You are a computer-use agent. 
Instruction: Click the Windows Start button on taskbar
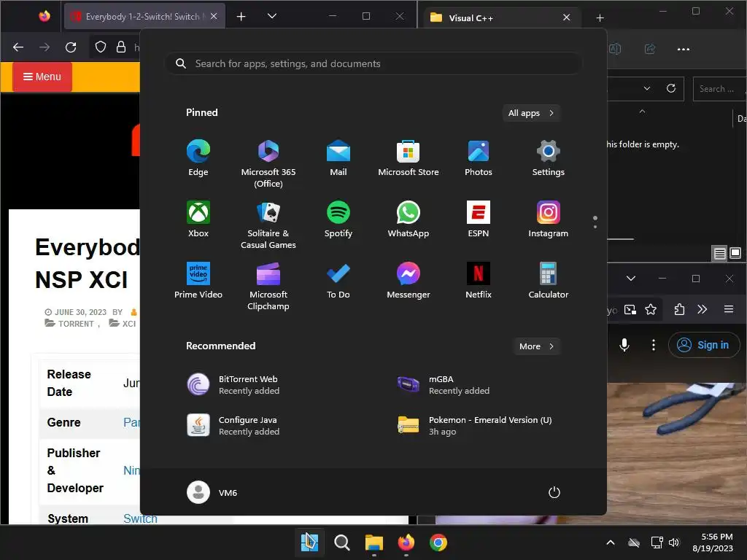(309, 542)
